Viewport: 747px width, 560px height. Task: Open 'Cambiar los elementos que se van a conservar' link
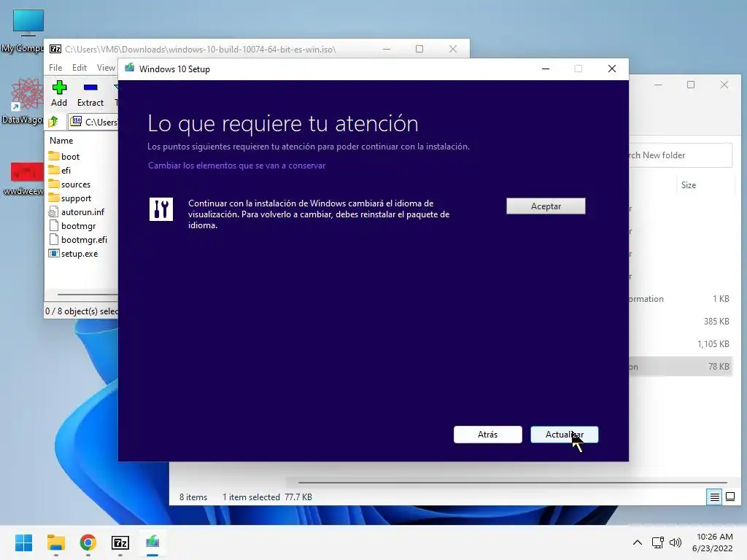[237, 166]
